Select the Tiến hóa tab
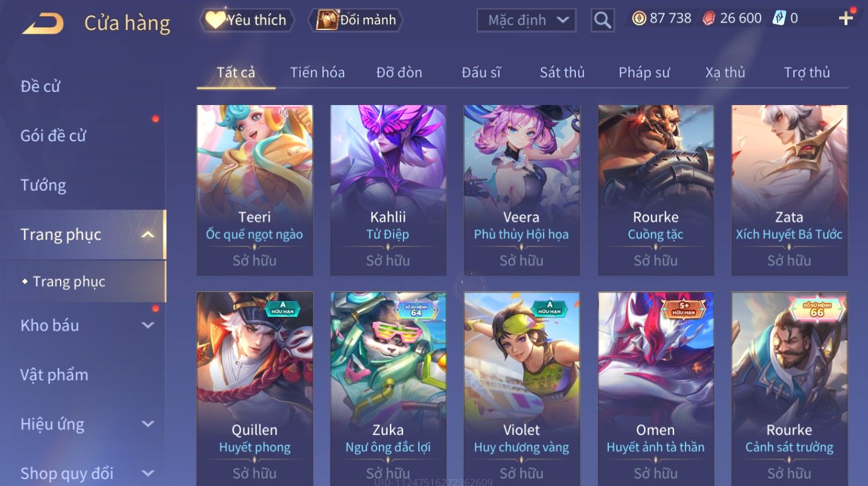Viewport: 868px width, 486px height. [317, 73]
